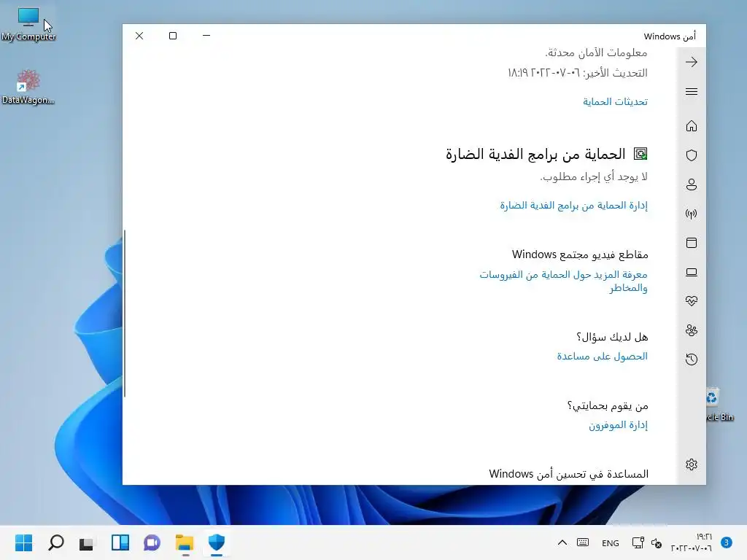Open taskbar Search magnifier

coord(55,542)
